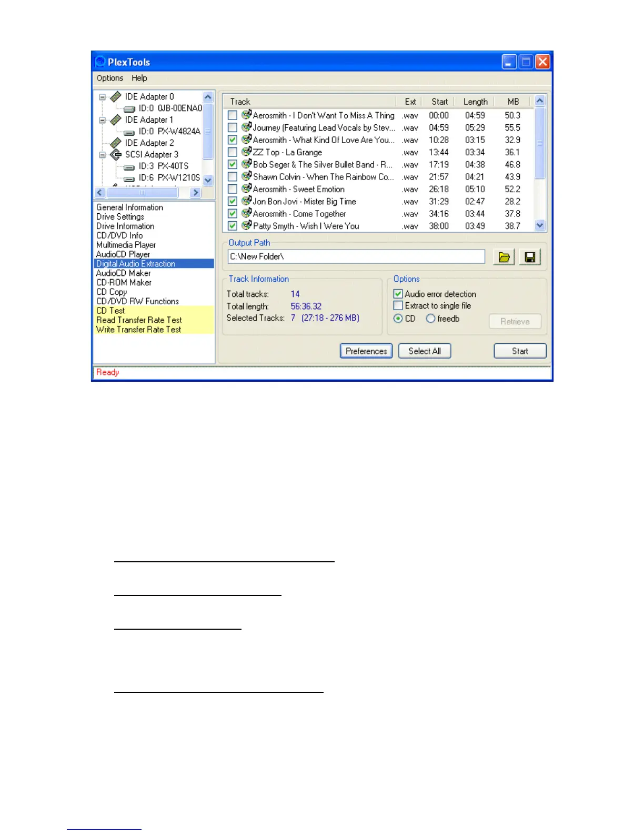Toggle the Audio error detection checkbox
Image resolution: width=644 pixels, height=834 pixels.
click(398, 294)
